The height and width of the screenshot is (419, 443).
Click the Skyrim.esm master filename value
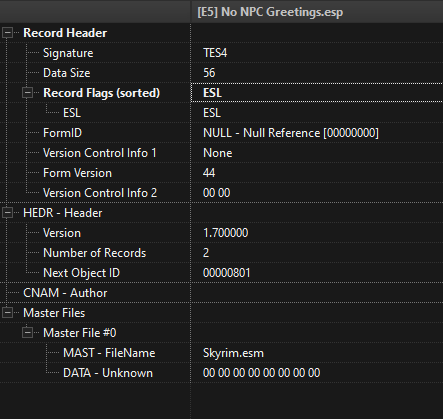pos(233,353)
